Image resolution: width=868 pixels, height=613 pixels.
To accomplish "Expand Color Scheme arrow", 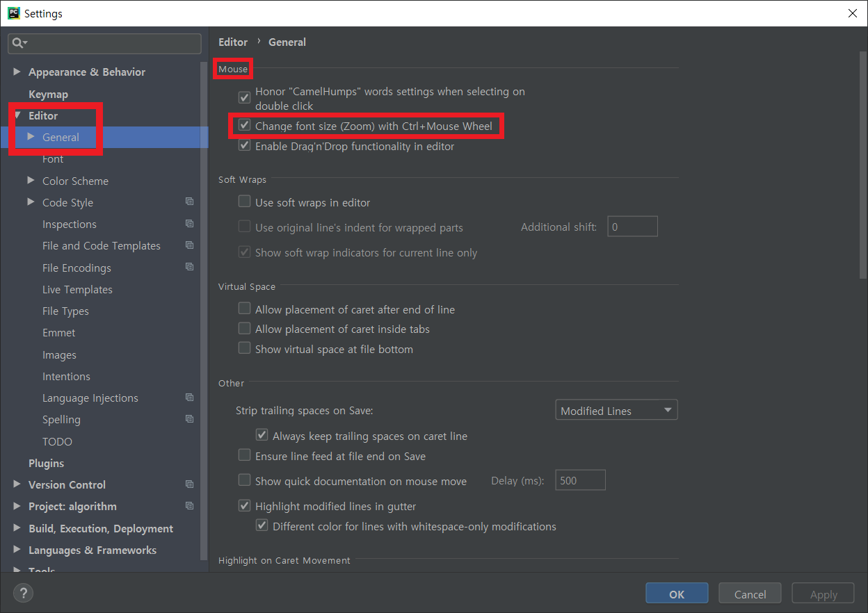I will pyautogui.click(x=31, y=180).
